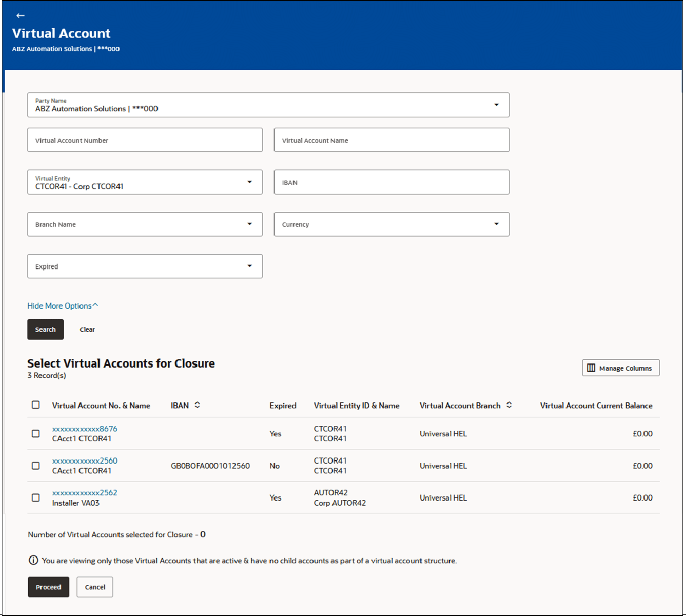Check the Installer VA03 account row
This screenshot has width=686, height=616.
click(35, 498)
